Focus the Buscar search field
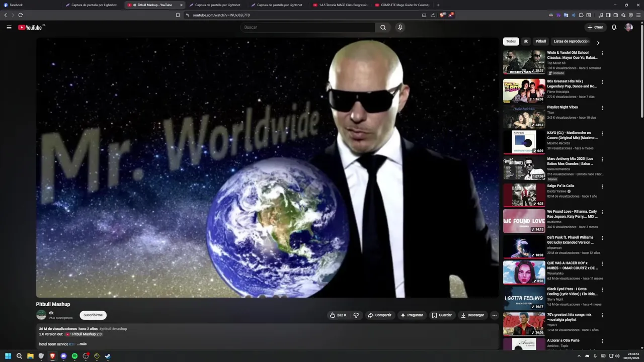Image resolution: width=644 pixels, height=362 pixels. point(307,27)
